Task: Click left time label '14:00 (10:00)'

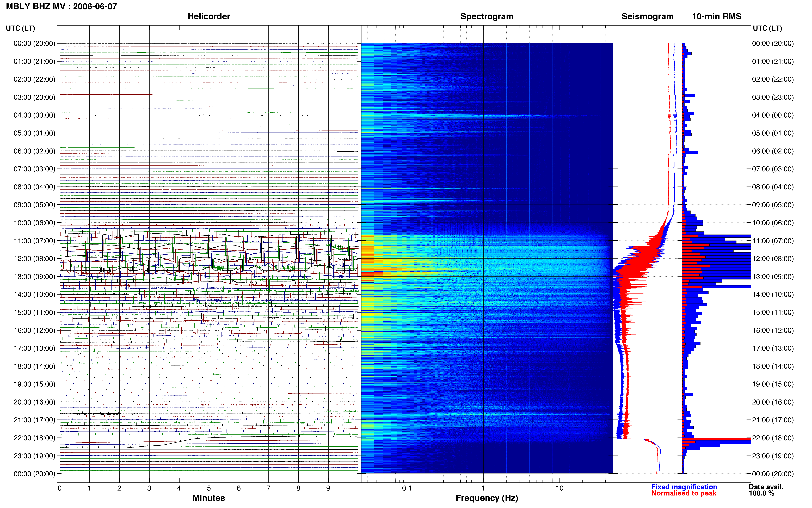Action: point(34,294)
